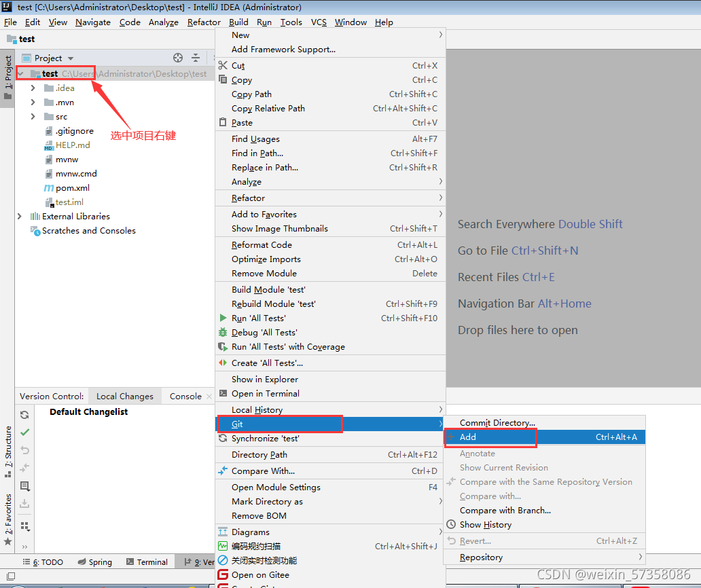The width and height of the screenshot is (701, 588).
Task: Click the green Run 'All Tests' arrow
Action: point(223,318)
